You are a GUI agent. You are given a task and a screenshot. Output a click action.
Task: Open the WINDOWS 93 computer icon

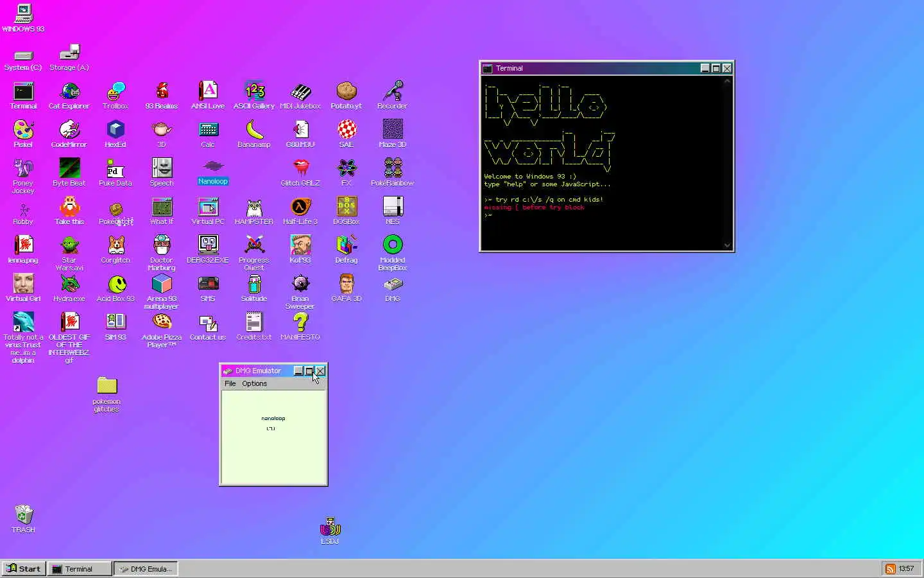point(23,18)
